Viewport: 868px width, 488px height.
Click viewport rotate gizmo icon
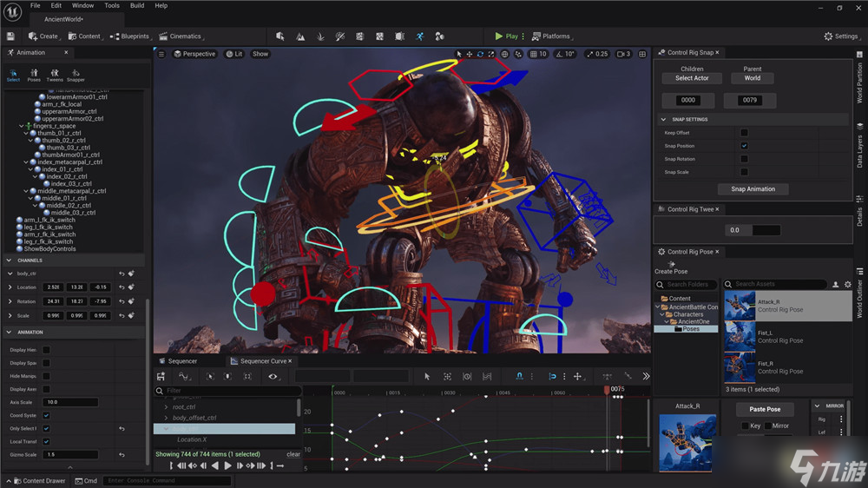coord(480,54)
